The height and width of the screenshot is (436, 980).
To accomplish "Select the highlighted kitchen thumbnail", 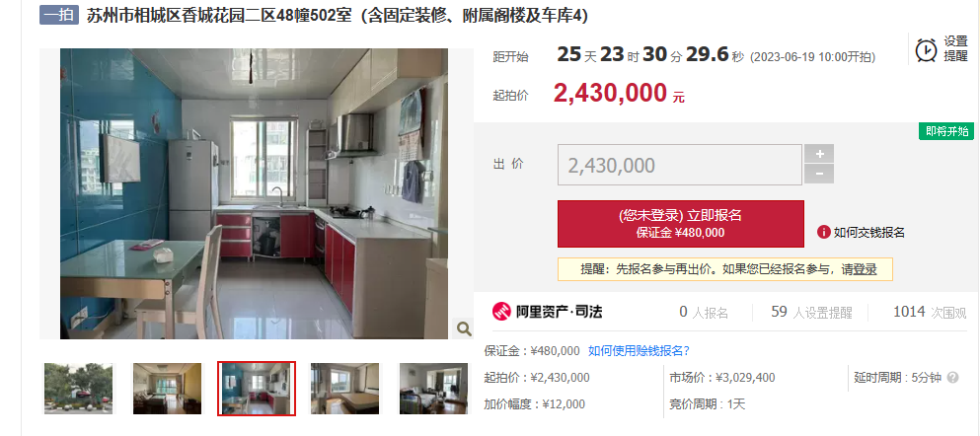I will [257, 389].
